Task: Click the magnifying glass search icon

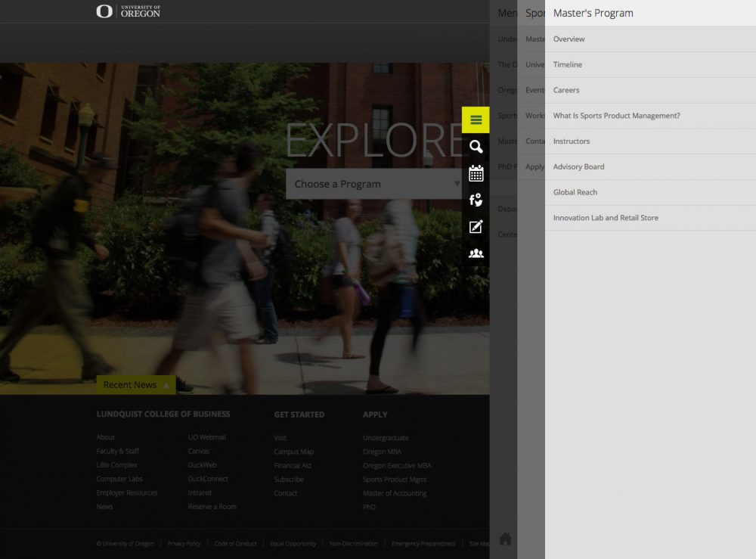Action: pos(476,147)
